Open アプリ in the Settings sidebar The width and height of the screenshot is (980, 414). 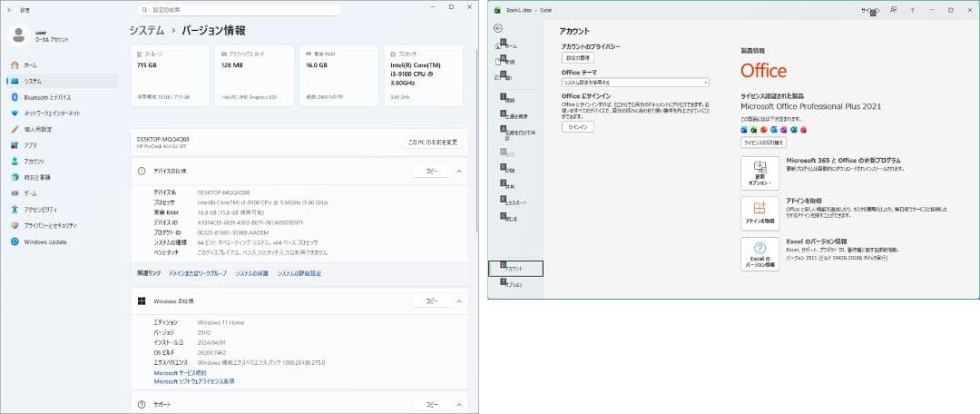pos(62,145)
